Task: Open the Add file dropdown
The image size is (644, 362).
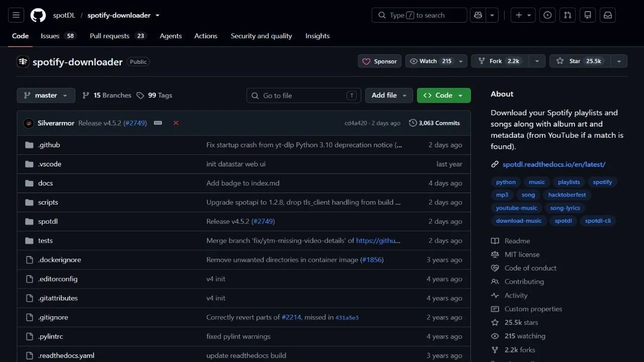Action: (x=389, y=96)
